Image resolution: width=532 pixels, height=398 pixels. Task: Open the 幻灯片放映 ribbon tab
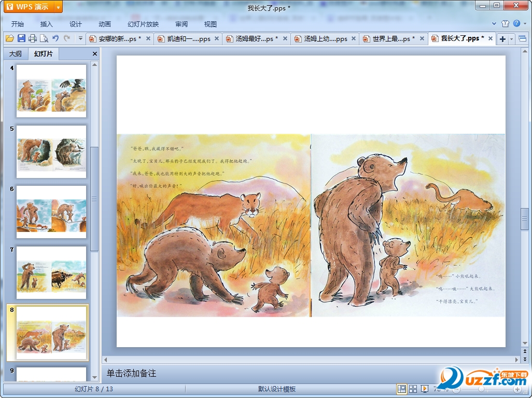click(143, 24)
